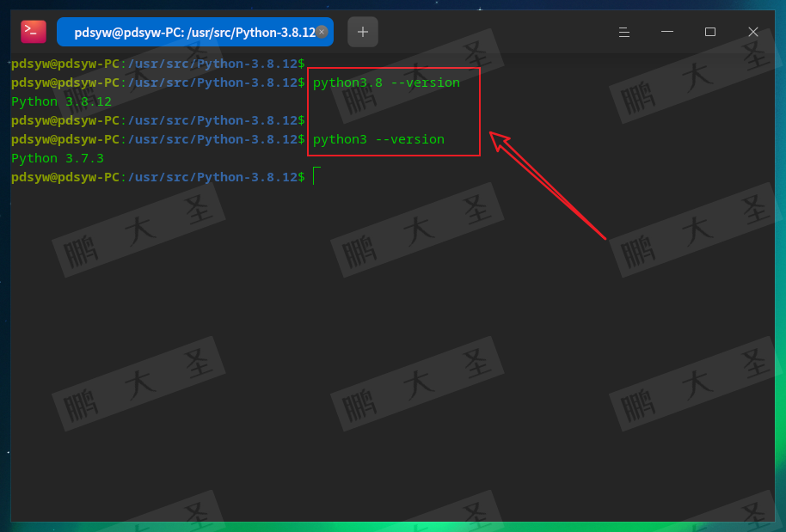786x532 pixels.
Task: Click the dollar sign on the last prompt
Action: pos(302,176)
